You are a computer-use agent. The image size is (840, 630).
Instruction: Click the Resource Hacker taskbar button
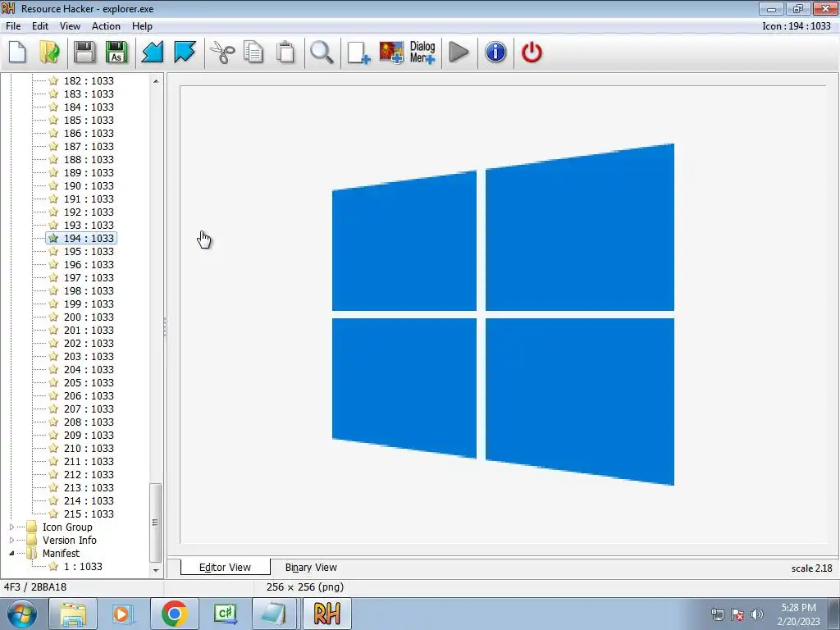tap(327, 614)
